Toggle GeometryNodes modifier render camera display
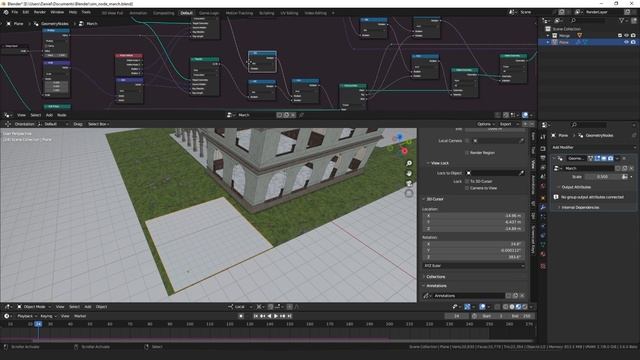 tap(611, 158)
